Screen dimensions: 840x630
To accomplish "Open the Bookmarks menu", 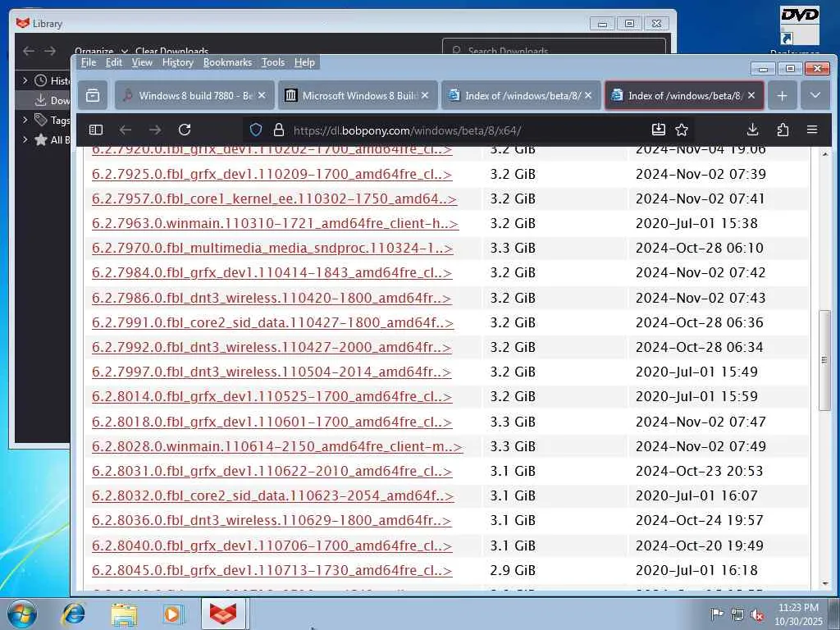I will (x=227, y=62).
